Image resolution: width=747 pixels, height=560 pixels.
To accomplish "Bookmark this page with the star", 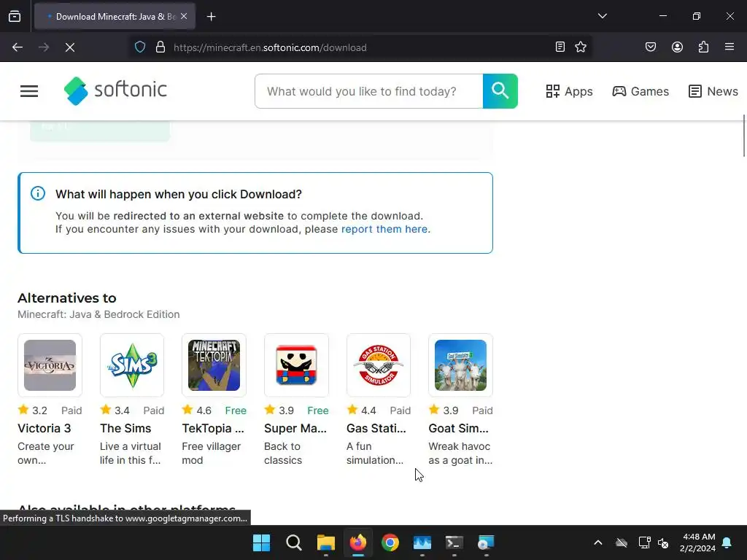I will point(580,47).
